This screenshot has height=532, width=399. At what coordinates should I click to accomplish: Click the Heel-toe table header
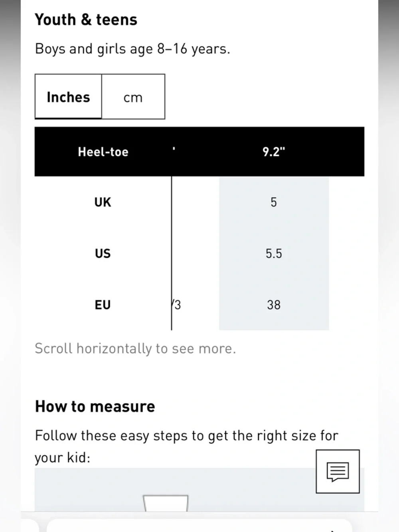click(x=103, y=152)
